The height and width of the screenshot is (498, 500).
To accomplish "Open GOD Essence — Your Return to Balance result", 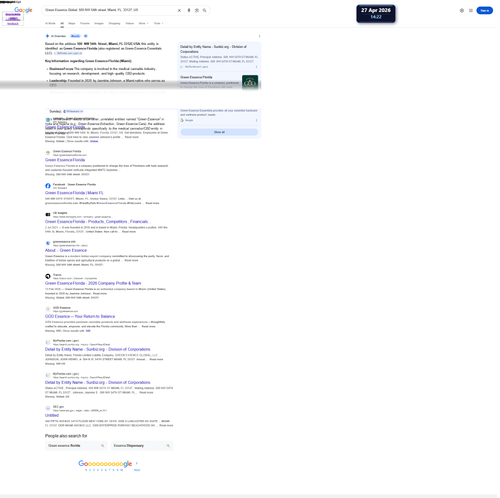I will coord(80,316).
